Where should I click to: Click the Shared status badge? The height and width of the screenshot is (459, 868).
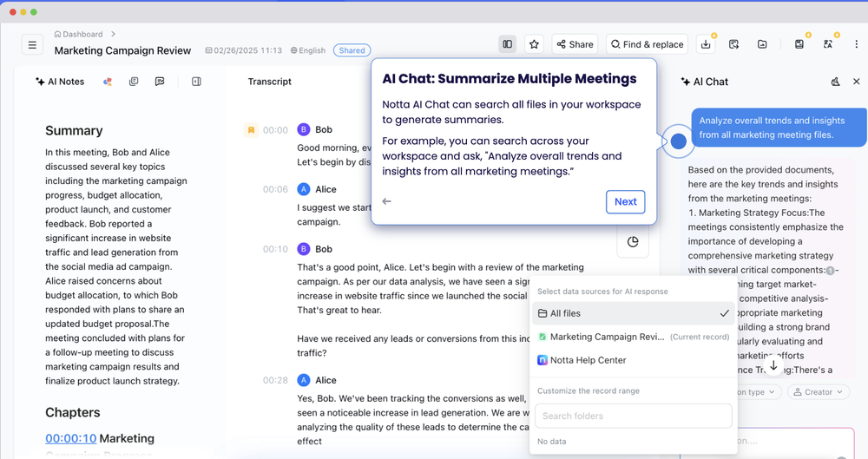[352, 50]
